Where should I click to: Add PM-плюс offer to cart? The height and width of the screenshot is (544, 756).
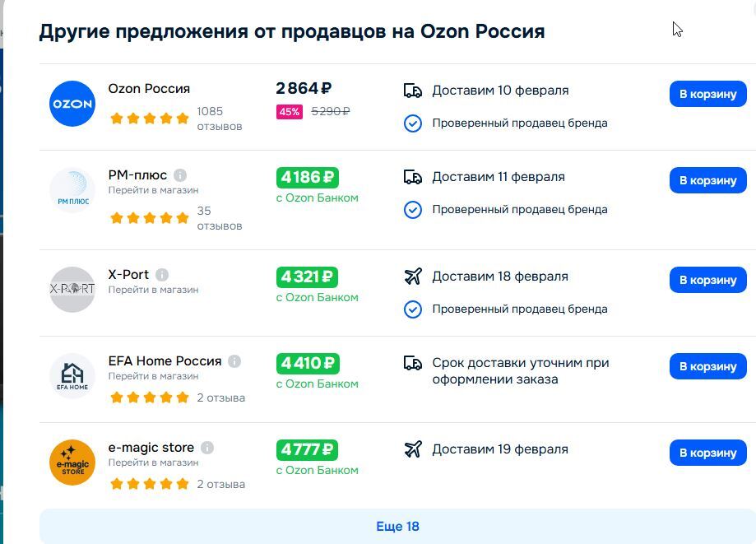[707, 180]
